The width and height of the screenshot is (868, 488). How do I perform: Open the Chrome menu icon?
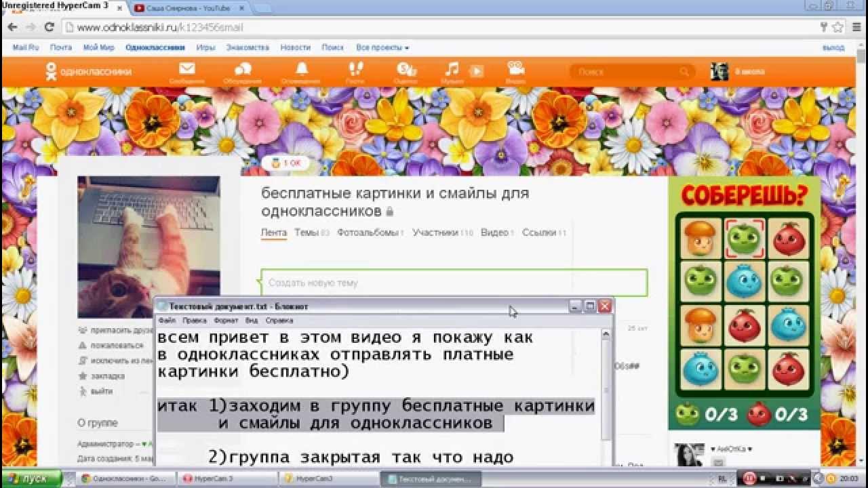pos(856,28)
